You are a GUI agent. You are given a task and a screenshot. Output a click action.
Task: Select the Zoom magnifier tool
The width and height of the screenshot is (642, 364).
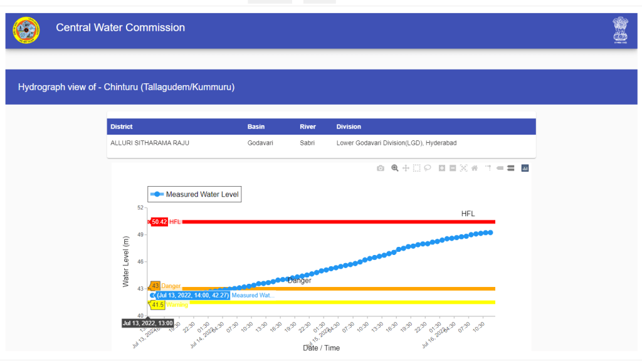395,168
